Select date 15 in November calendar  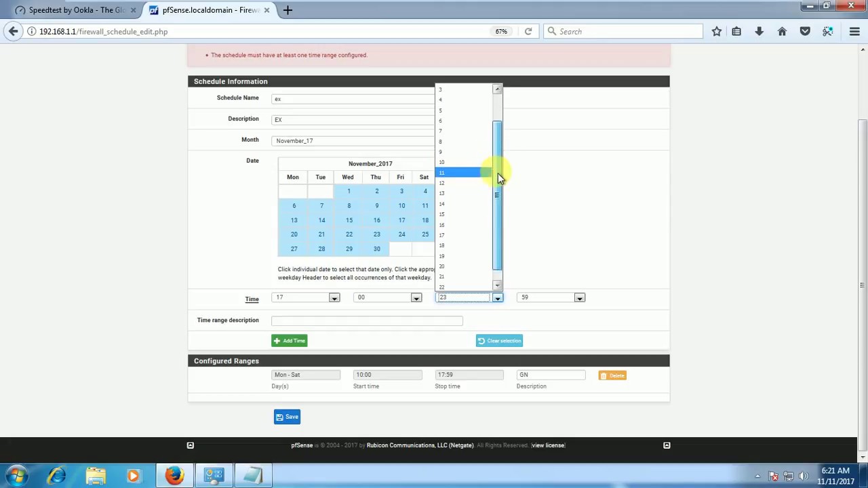349,220
